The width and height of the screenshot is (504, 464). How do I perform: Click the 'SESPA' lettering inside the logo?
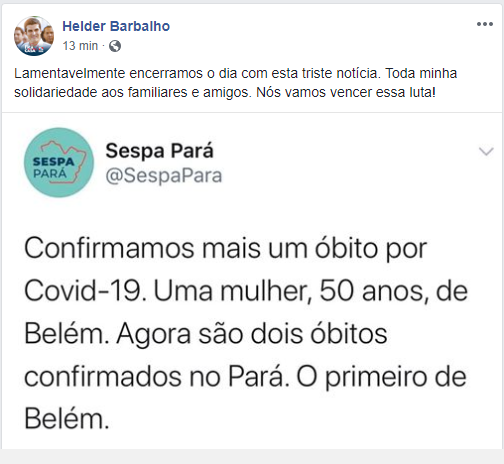pyautogui.click(x=53, y=162)
